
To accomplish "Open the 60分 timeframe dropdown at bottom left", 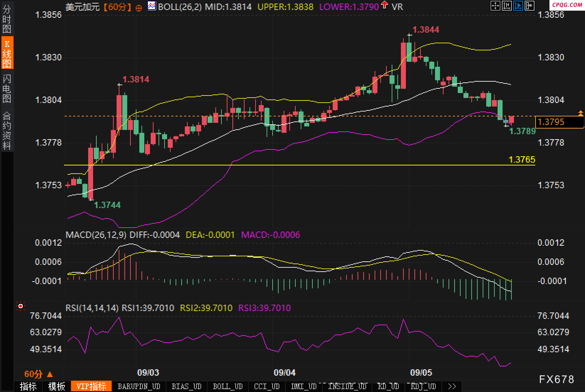I will click(38, 374).
